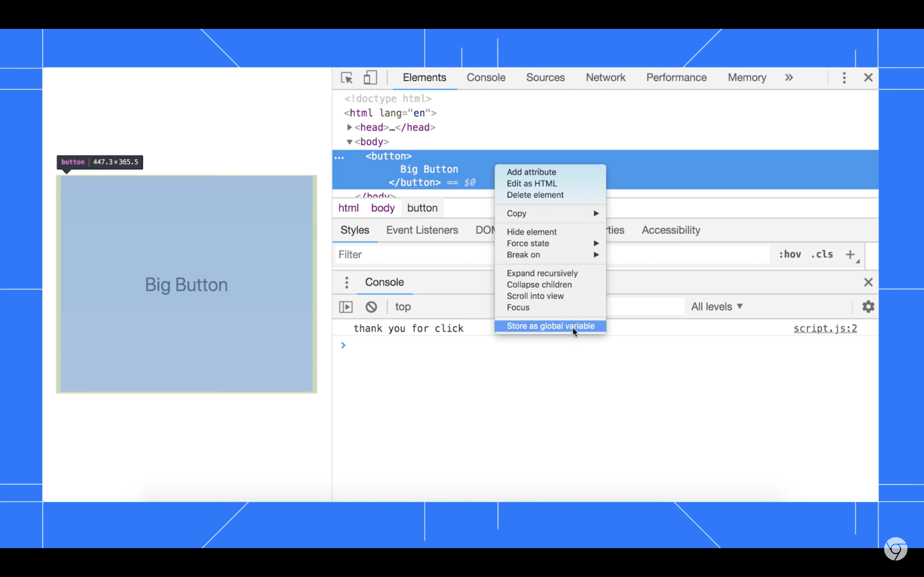
Task: Click the Elements panel tab
Action: [x=424, y=78]
